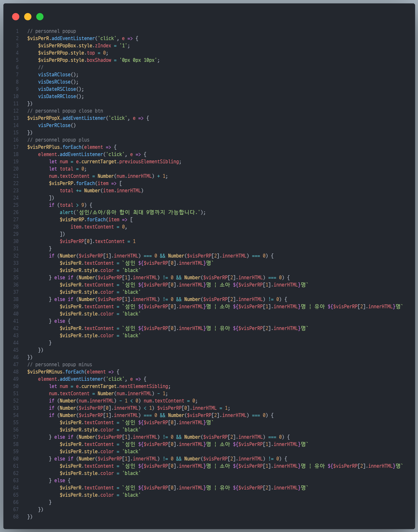Click the visStaRClose() call
The image size is (418, 532).
click(58, 75)
